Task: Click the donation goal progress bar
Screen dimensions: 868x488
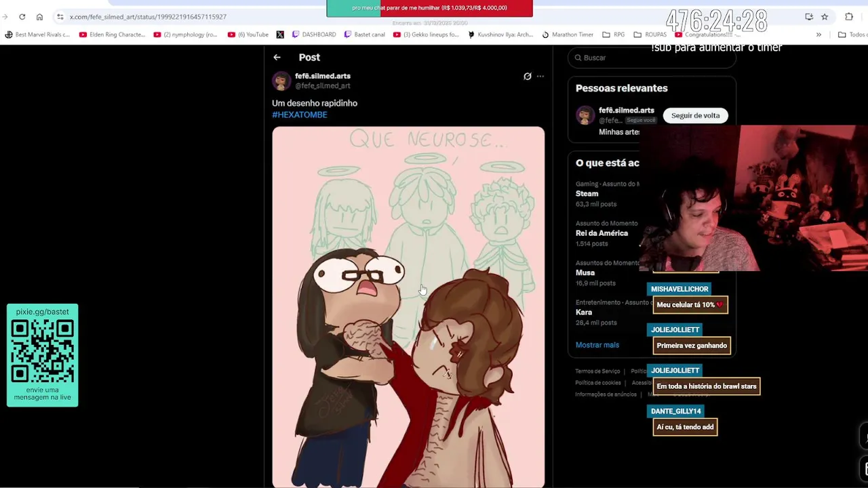Action: click(x=429, y=8)
